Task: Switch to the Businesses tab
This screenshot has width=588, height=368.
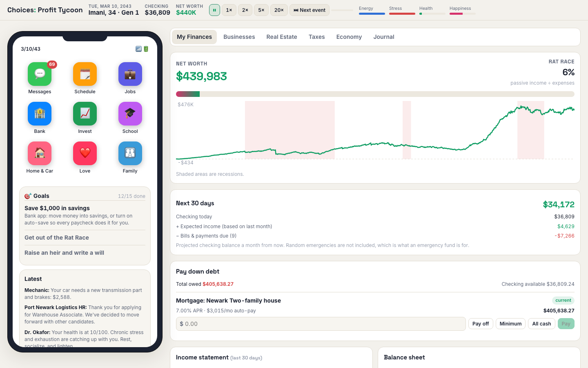Action: click(x=239, y=37)
